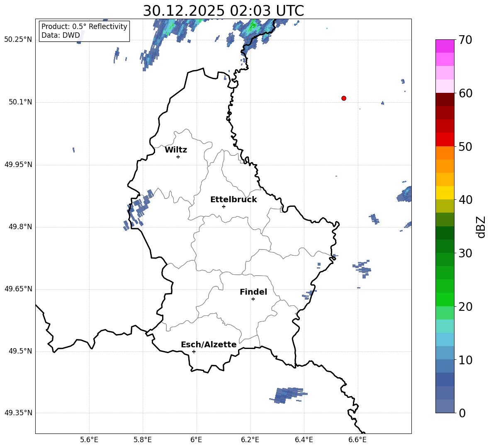Image resolution: width=491 pixels, height=448 pixels.
Task: Click the 6.2°E longitude label
Action: (x=250, y=440)
